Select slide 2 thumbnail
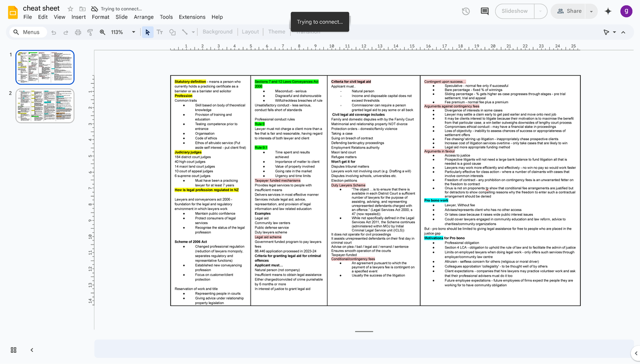The height and width of the screenshot is (364, 640). coord(45,106)
